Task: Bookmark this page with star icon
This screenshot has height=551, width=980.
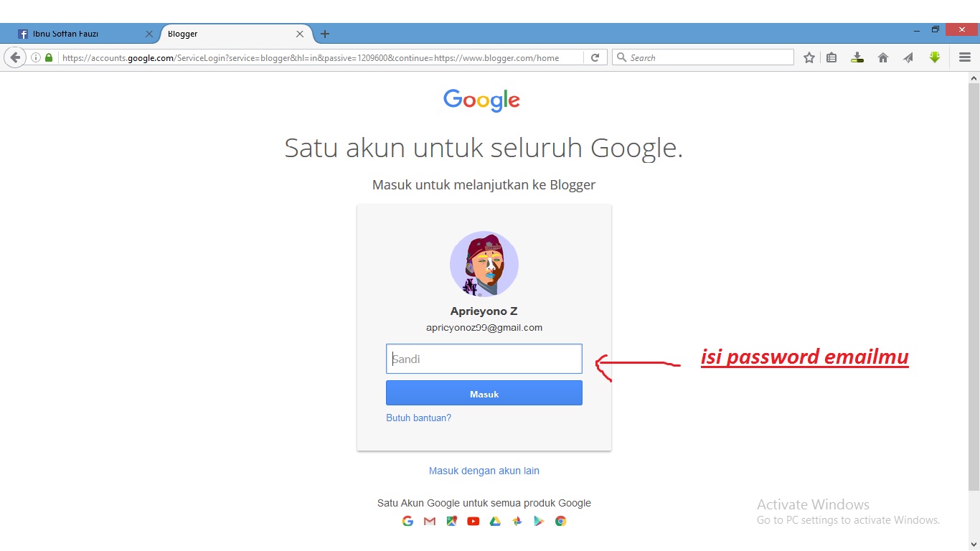Action: (809, 57)
